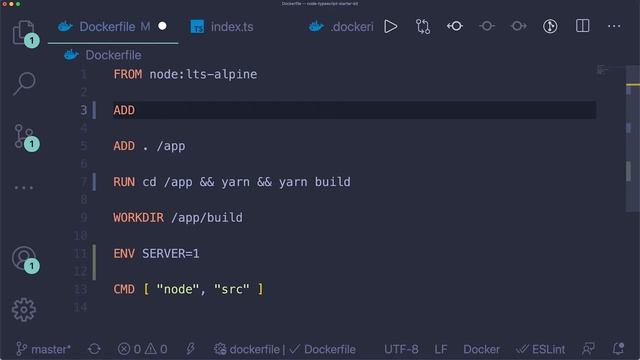The width and height of the screenshot is (640, 360).
Task: Click the FROM node:lts-alpine line
Action: (x=185, y=74)
